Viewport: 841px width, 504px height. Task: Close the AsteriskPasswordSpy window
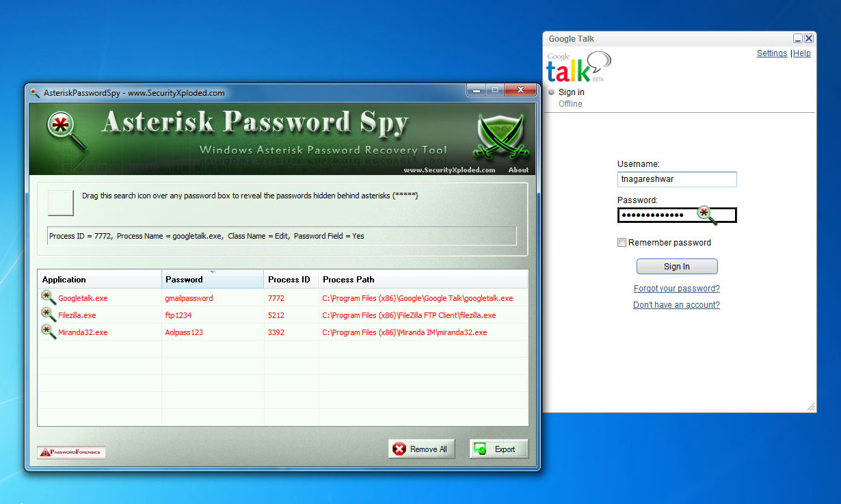click(521, 90)
